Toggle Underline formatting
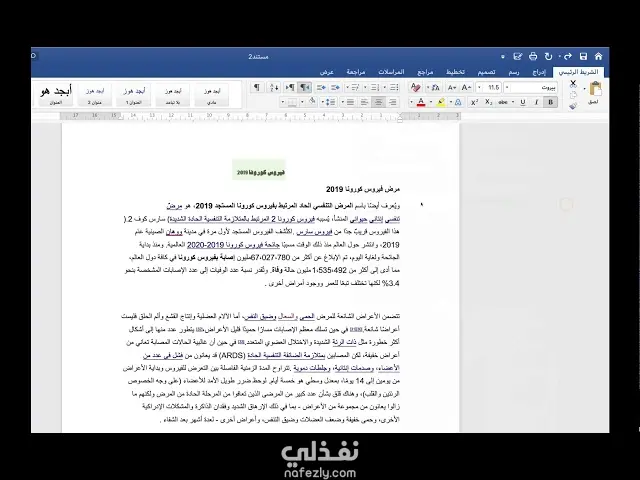Viewport: 640px width, 480px height. [x=523, y=102]
